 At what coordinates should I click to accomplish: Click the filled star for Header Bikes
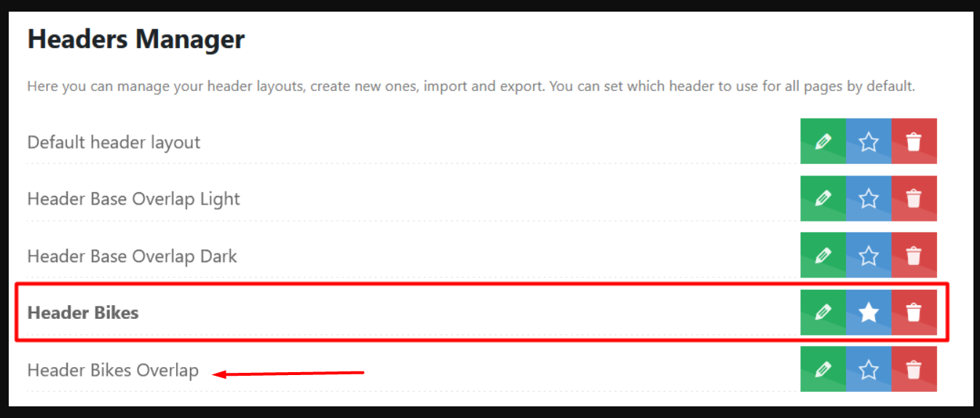click(869, 312)
